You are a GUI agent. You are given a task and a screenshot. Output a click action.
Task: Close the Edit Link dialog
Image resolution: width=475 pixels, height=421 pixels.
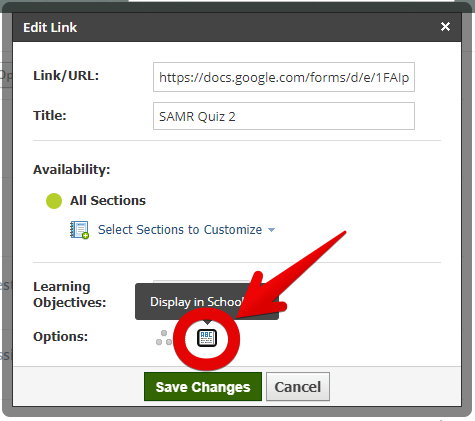click(445, 27)
